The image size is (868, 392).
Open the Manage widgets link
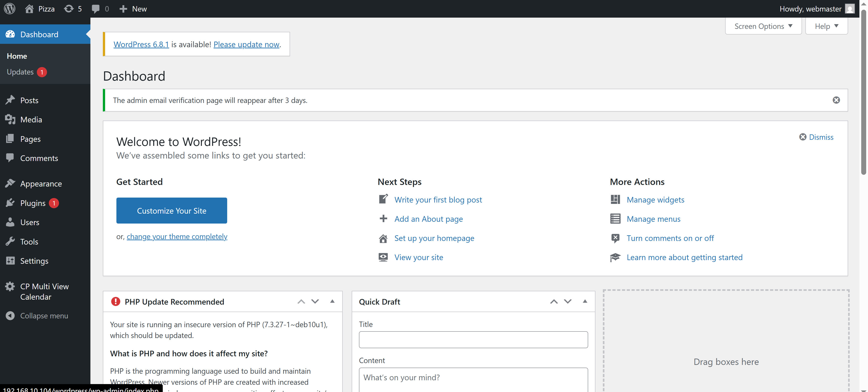(x=655, y=200)
